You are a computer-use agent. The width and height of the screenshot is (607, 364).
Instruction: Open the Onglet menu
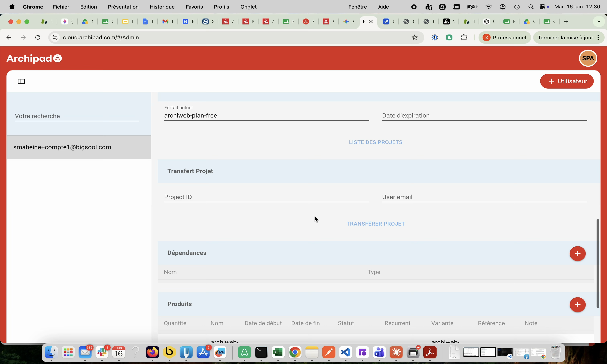[248, 7]
